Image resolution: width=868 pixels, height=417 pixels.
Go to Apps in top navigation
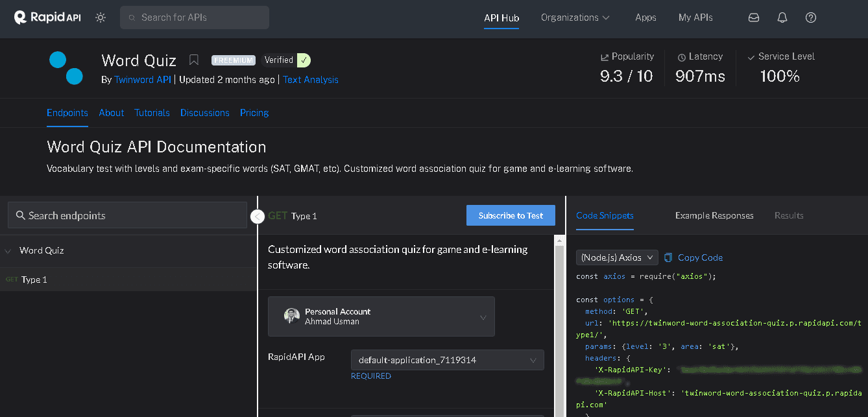[645, 18]
